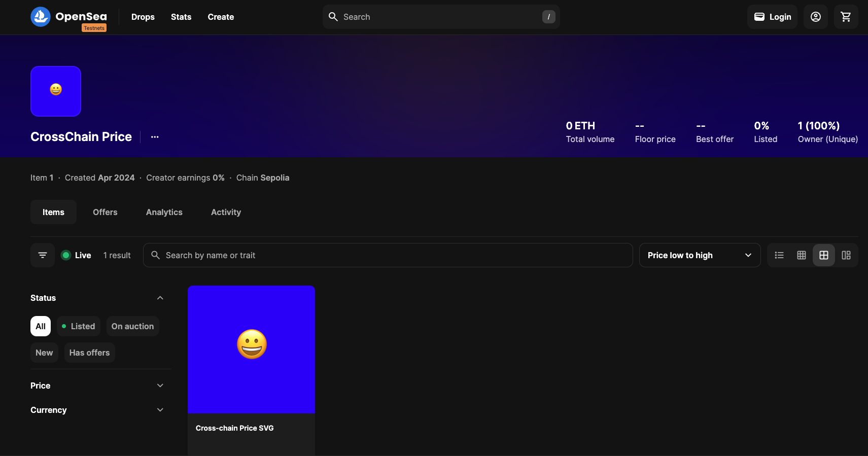This screenshot has height=456, width=868.
Task: Select the large grid view icon
Action: 824,255
